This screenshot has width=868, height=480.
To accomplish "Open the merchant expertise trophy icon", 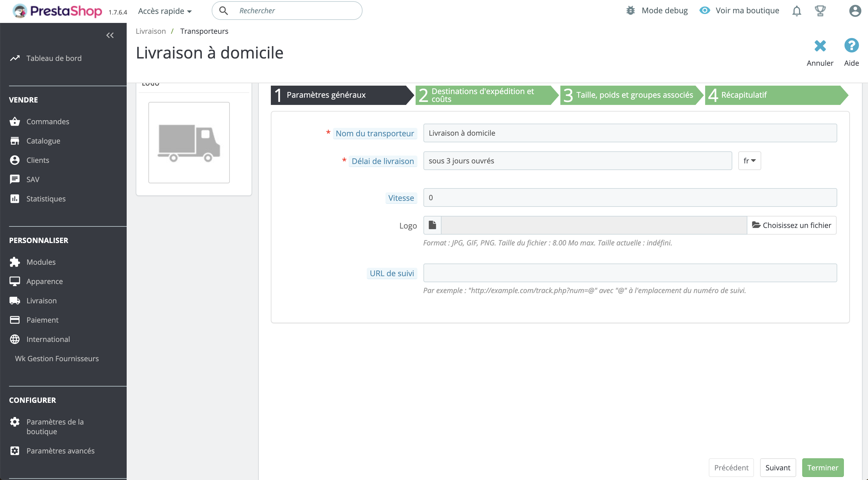I will (x=820, y=11).
